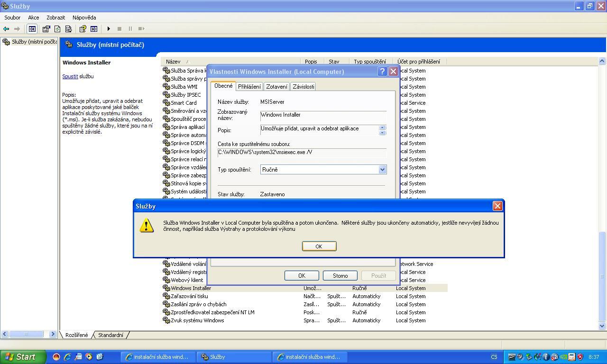Screen dimensions: 607x364
Task: Launch Internet Explorer from quick launch
Action: (x=67, y=357)
